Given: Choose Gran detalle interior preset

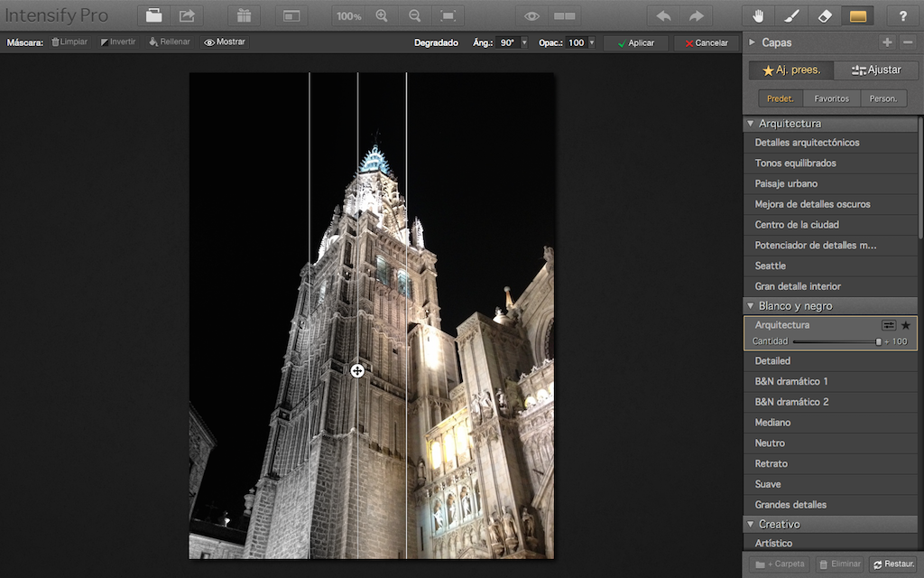Looking at the screenshot, I should coord(830,286).
